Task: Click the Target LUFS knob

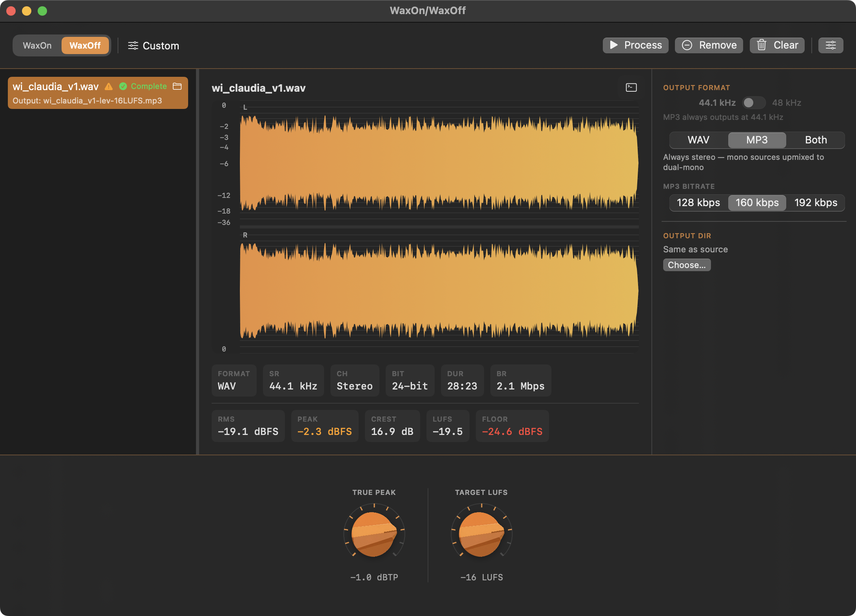Action: [x=481, y=534]
